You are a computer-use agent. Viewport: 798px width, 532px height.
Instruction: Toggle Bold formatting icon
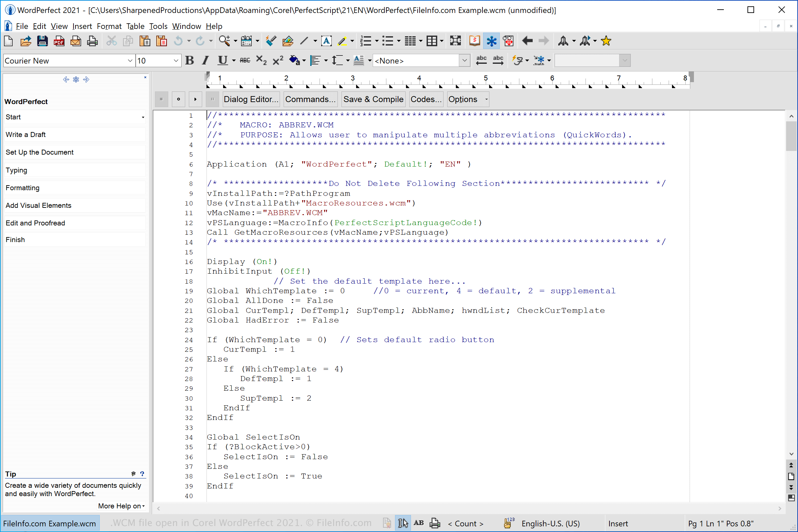tap(190, 61)
